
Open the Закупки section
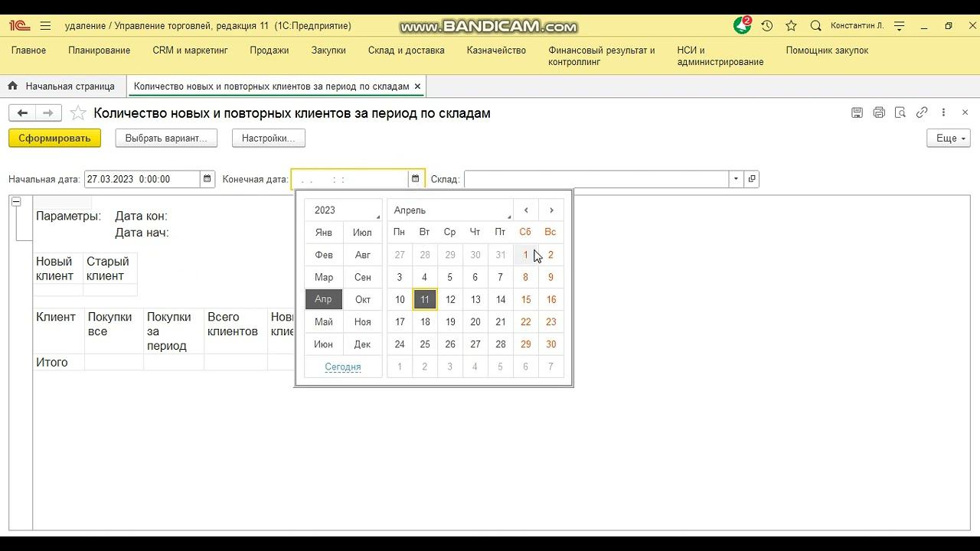click(x=328, y=51)
